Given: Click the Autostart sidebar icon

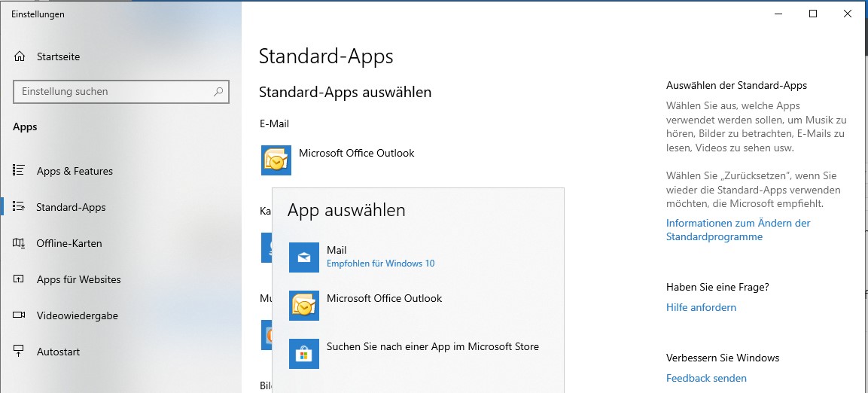Looking at the screenshot, I should 18,352.
